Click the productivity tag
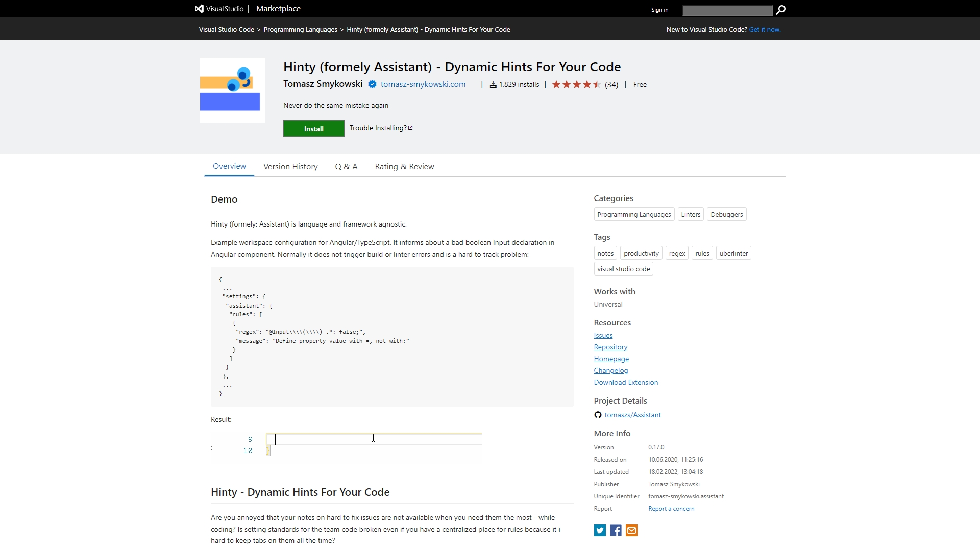The image size is (980, 551). [x=641, y=254]
